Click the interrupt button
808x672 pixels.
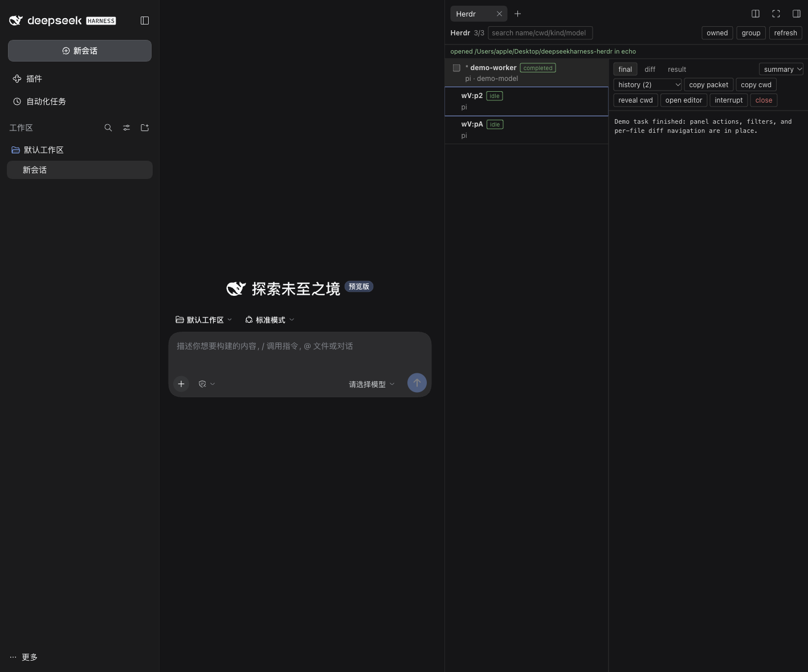point(729,100)
